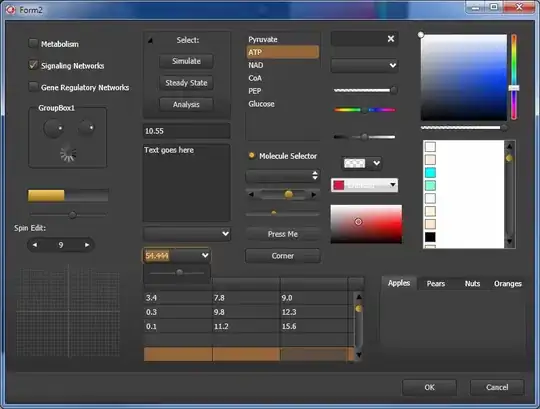Collapse the Select panel triangle arrow
Image resolution: width=540 pixels, height=409 pixels.
click(150, 41)
